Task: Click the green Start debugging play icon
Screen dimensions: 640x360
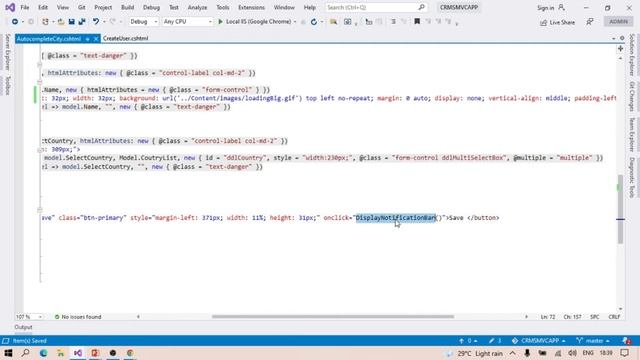Action: (x=220, y=22)
